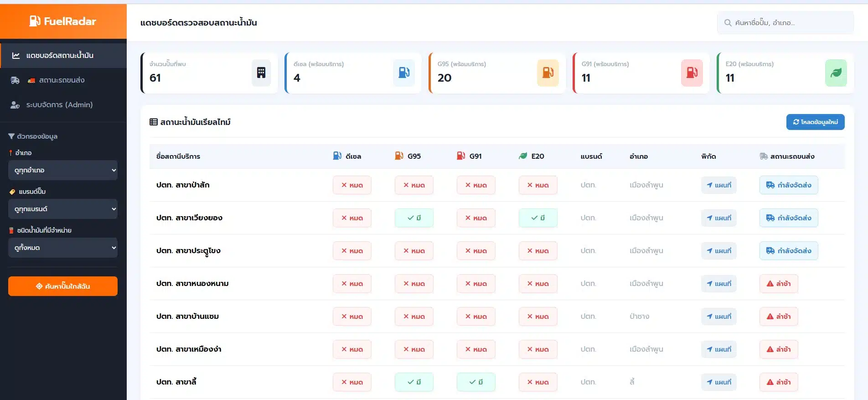The width and height of the screenshot is (868, 400).
Task: Click the ชื่อสถานีบริการ column header
Action: 178,156
